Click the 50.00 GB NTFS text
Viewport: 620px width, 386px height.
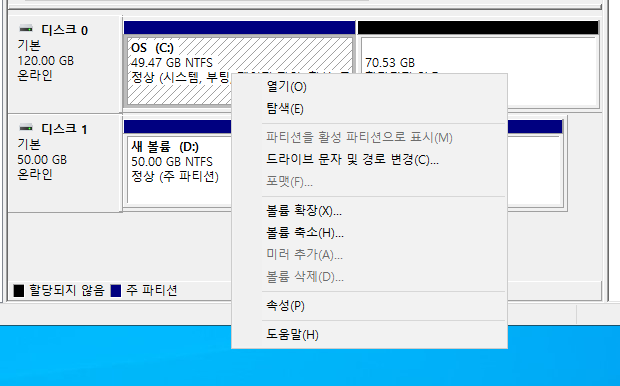(172, 161)
